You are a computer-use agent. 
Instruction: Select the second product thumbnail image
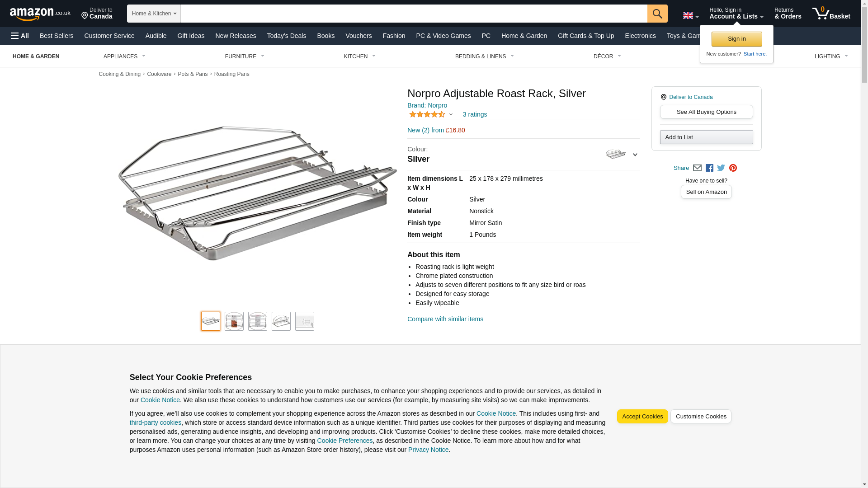coord(234,321)
